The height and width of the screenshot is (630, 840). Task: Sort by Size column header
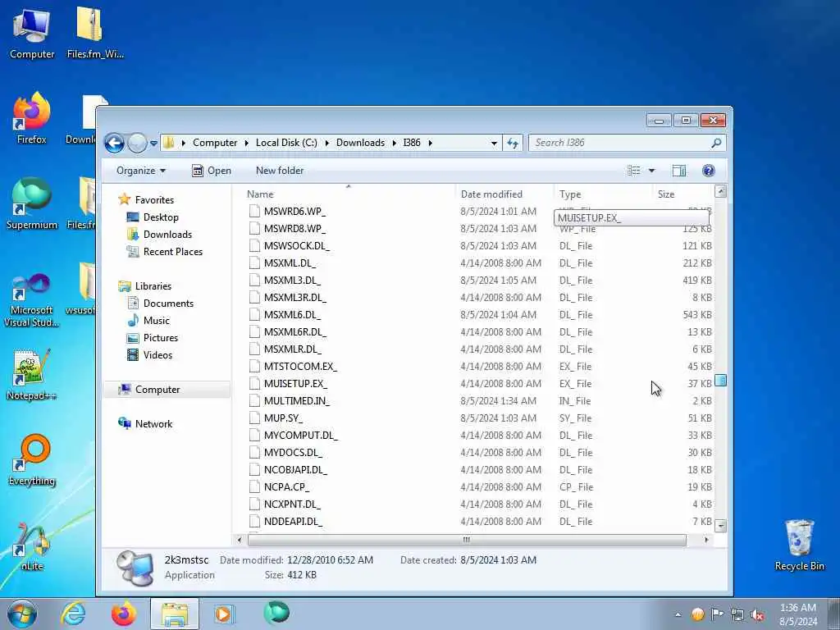click(682, 194)
